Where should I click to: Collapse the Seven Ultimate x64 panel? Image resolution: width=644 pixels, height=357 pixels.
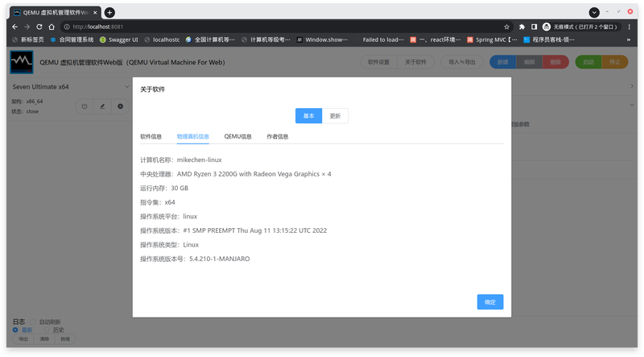click(x=127, y=87)
